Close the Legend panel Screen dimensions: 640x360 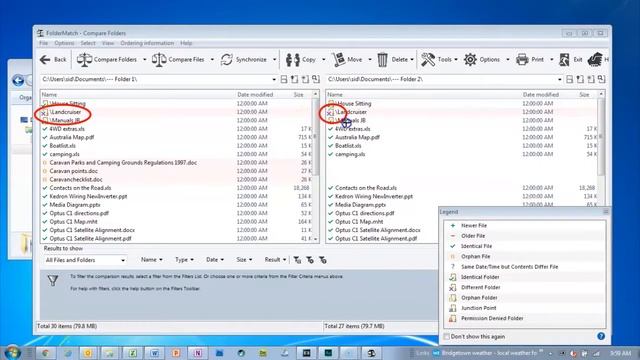(x=606, y=211)
